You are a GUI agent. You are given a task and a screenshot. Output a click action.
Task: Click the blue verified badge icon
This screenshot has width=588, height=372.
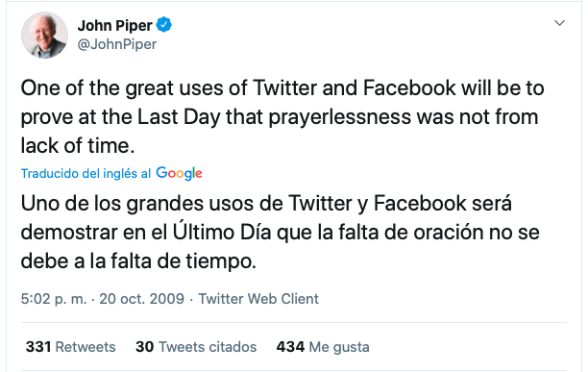pyautogui.click(x=164, y=25)
